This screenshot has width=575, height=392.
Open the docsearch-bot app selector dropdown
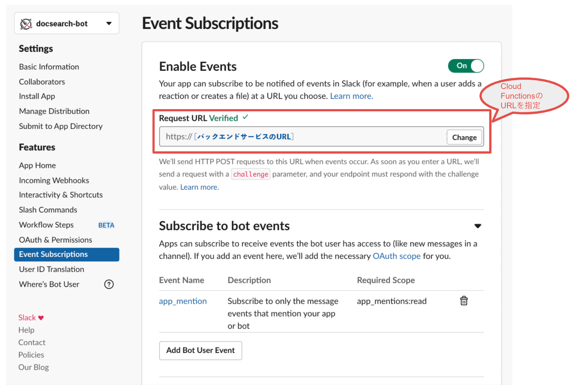[x=67, y=24]
